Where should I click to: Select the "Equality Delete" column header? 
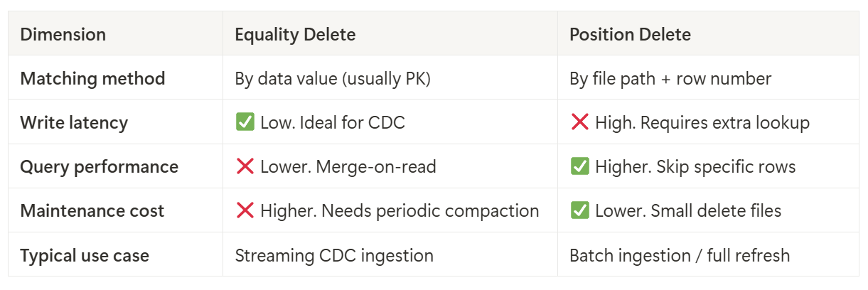(x=295, y=34)
